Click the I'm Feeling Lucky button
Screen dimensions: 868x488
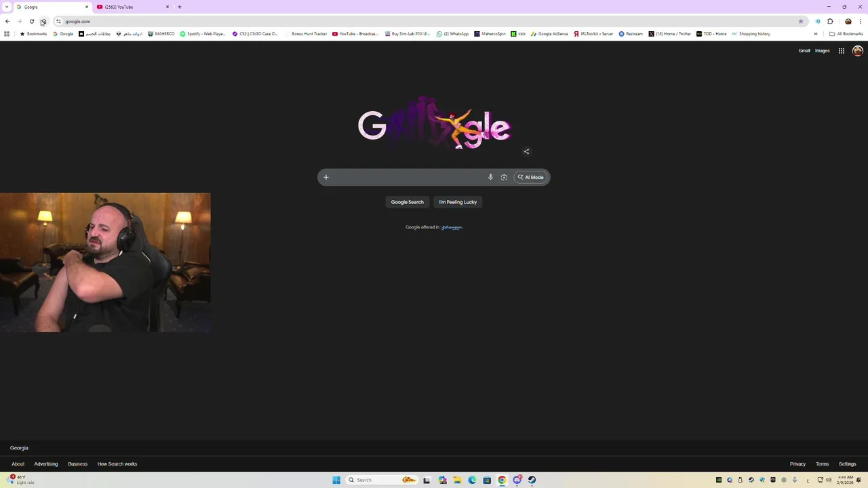coord(458,202)
